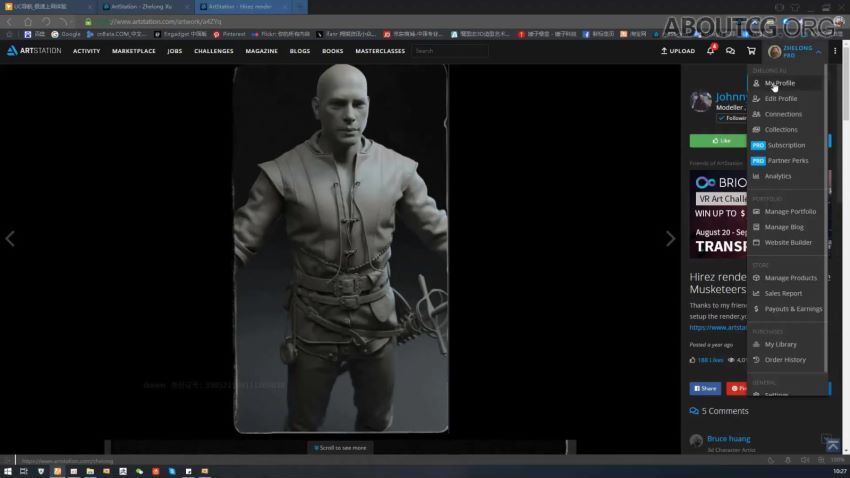Open the Pinterest bookmark

coord(230,34)
